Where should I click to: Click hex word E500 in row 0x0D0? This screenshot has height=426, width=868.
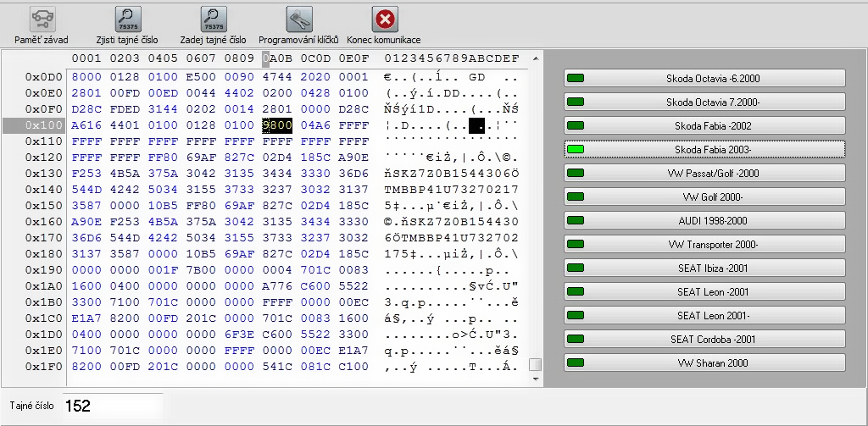click(201, 77)
